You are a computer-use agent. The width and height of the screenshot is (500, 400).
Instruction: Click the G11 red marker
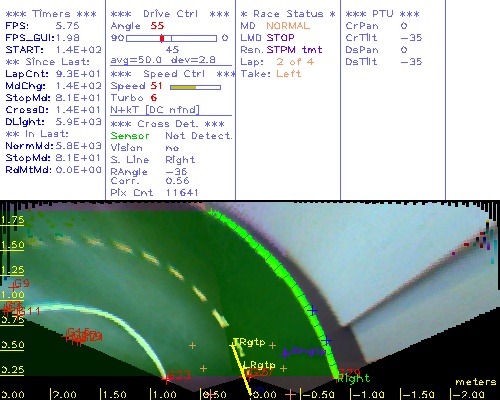click(29, 311)
